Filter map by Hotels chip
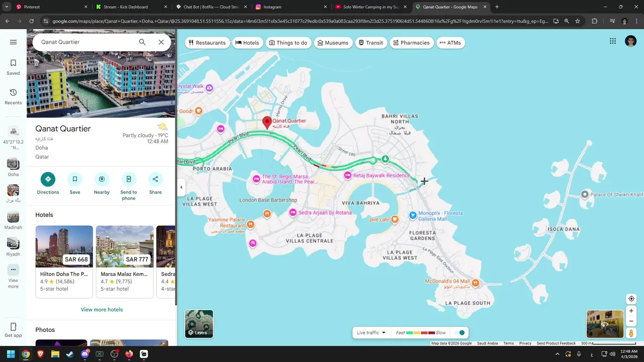The width and height of the screenshot is (644, 362). 247,43
